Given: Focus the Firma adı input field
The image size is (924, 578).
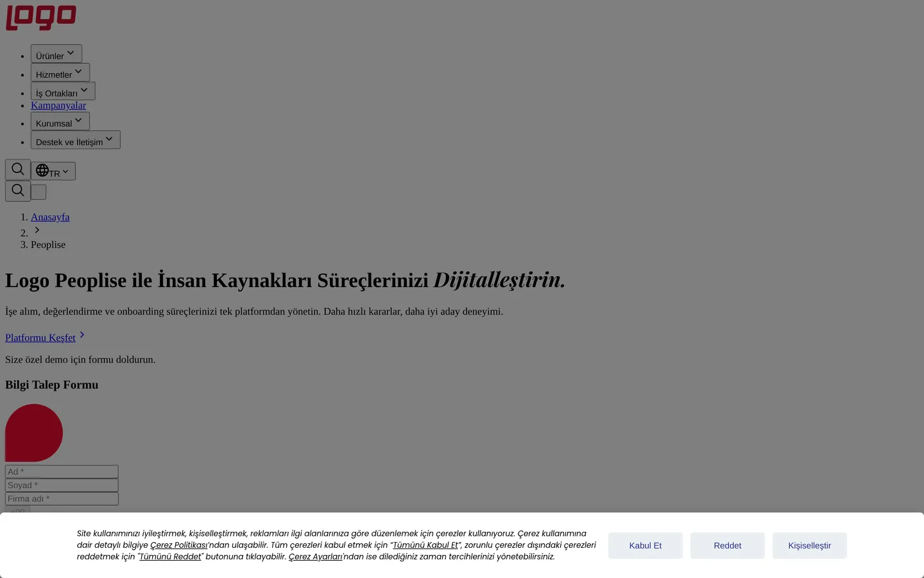Looking at the screenshot, I should pyautogui.click(x=62, y=498).
